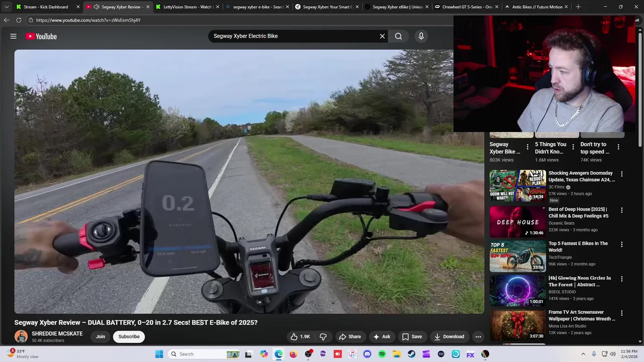Reload the YouTube page
Viewport: 644px width, 362px height.
pos(19,20)
